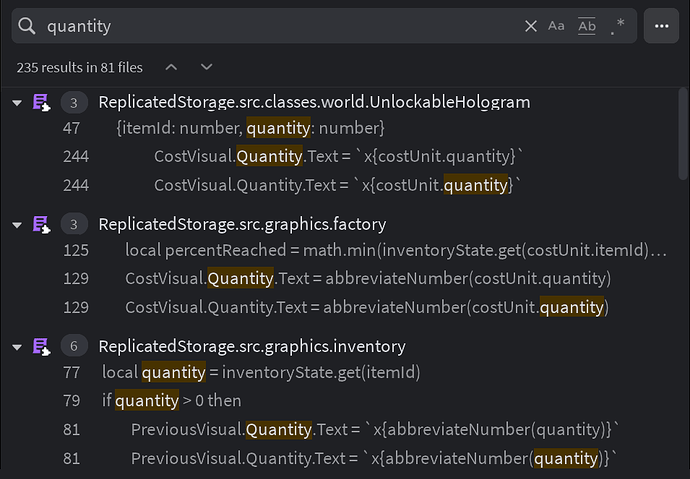This screenshot has height=479, width=690.
Task: Collapse graphics.factory results group
Action: [x=17, y=225]
